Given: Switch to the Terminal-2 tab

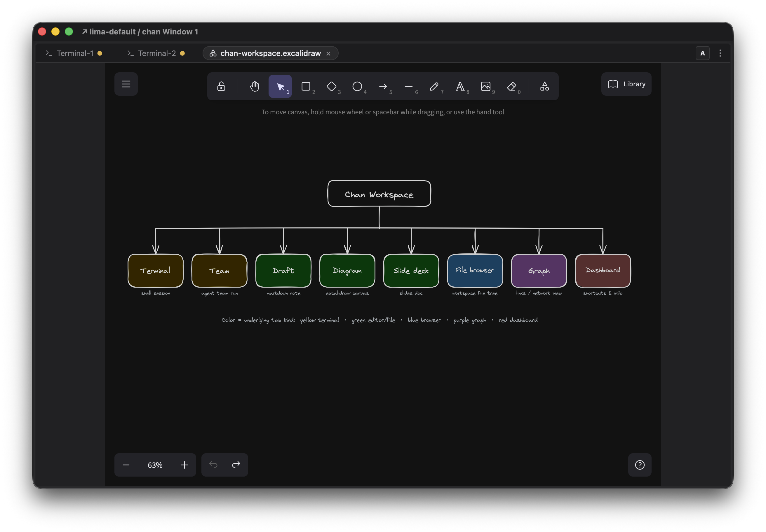Looking at the screenshot, I should click(x=156, y=53).
